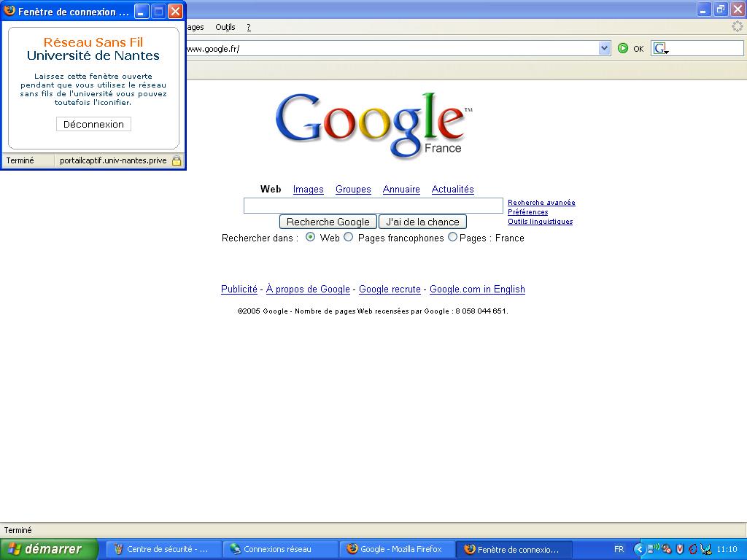The image size is (747, 560).
Task: Click the red circle tray icon
Action: [692, 549]
